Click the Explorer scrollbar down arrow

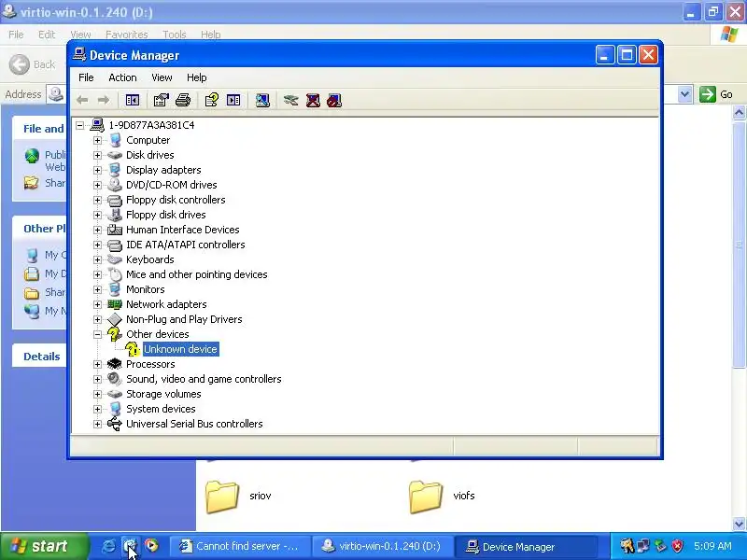pyautogui.click(x=739, y=524)
